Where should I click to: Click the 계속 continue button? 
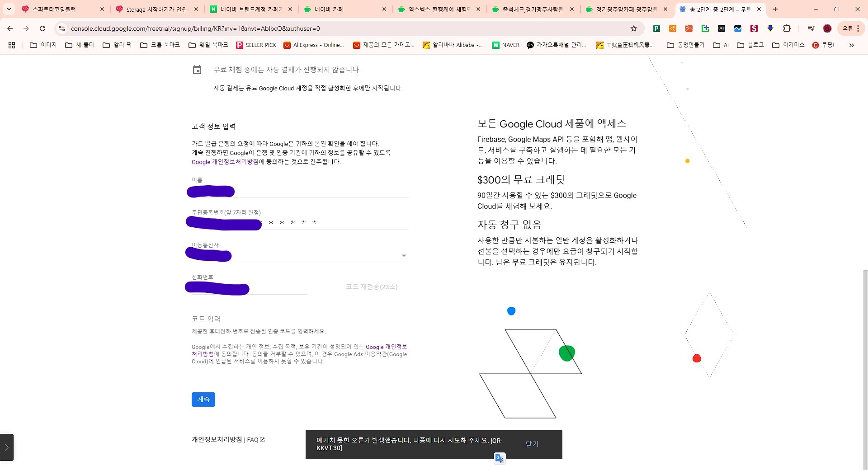tap(203, 399)
